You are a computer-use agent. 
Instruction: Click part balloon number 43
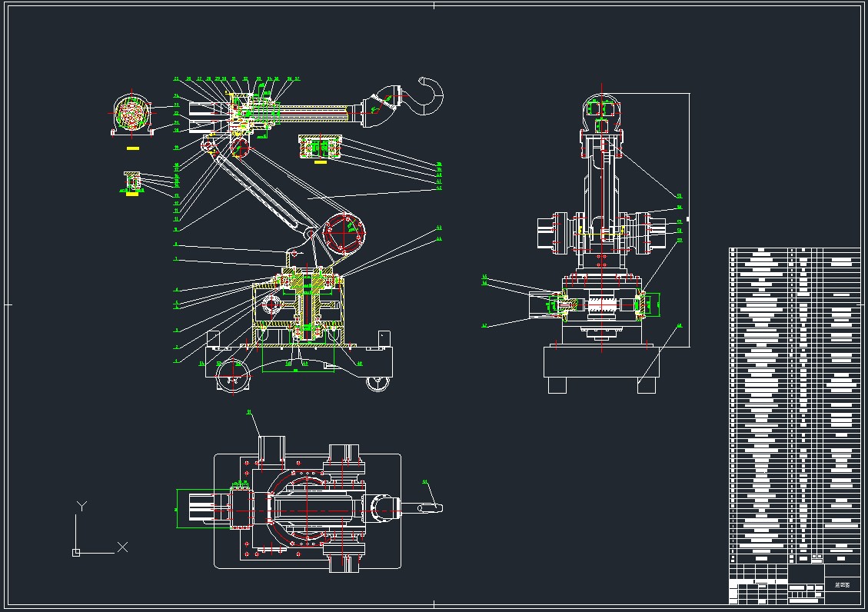point(439,228)
